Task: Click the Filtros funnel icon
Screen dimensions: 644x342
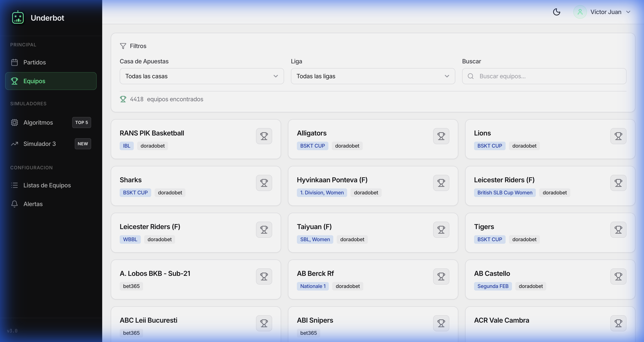Action: pos(123,46)
